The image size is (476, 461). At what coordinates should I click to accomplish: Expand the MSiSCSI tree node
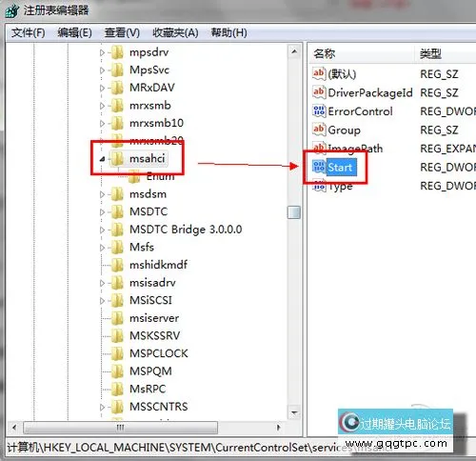tap(102, 301)
